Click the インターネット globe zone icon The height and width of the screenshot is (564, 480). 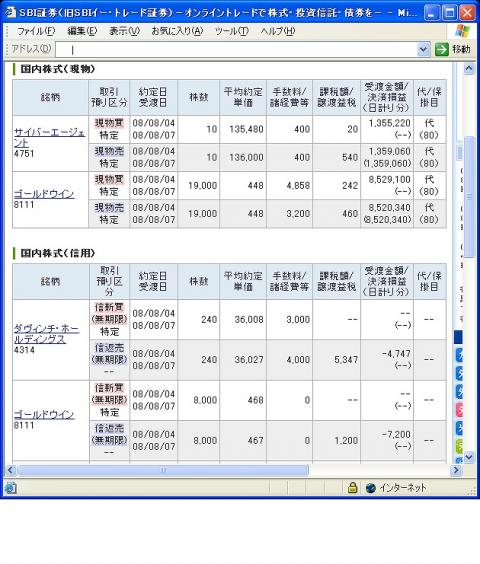[x=371, y=488]
